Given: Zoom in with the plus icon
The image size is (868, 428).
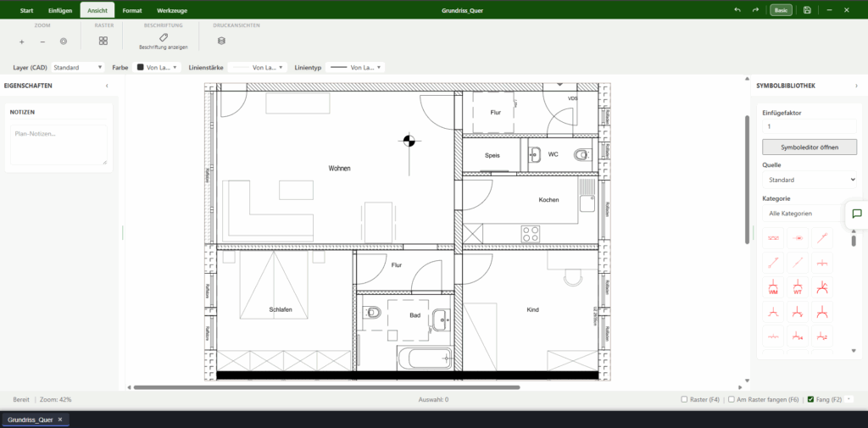Looking at the screenshot, I should [x=21, y=42].
